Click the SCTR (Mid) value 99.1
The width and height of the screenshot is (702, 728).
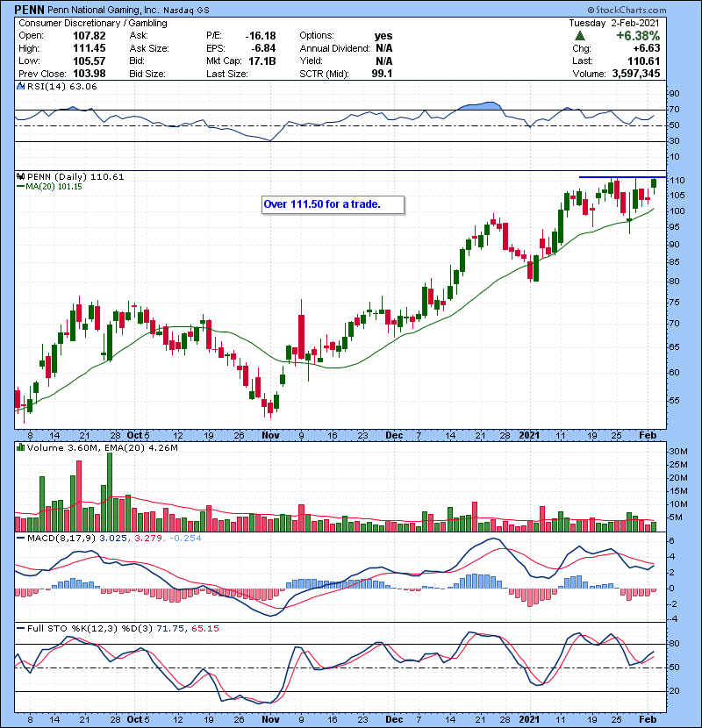point(382,74)
